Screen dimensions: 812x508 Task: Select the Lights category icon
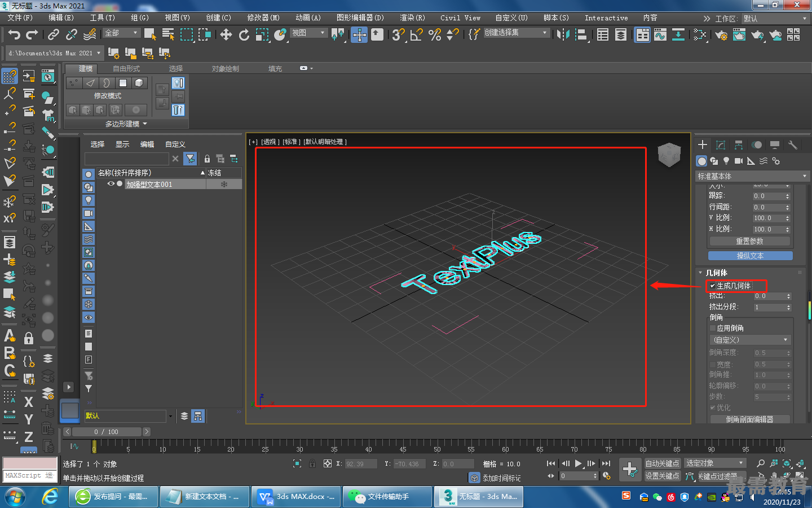coord(726,161)
